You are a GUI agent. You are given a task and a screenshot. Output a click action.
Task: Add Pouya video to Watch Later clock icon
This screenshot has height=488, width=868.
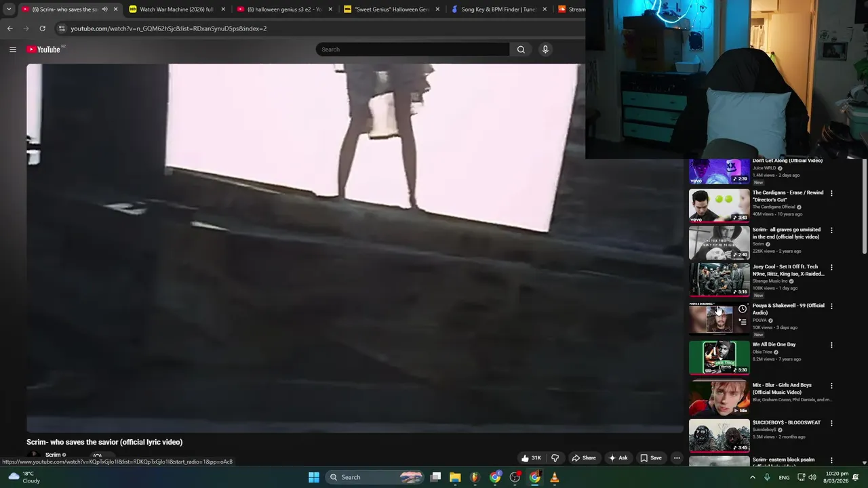[743, 309]
